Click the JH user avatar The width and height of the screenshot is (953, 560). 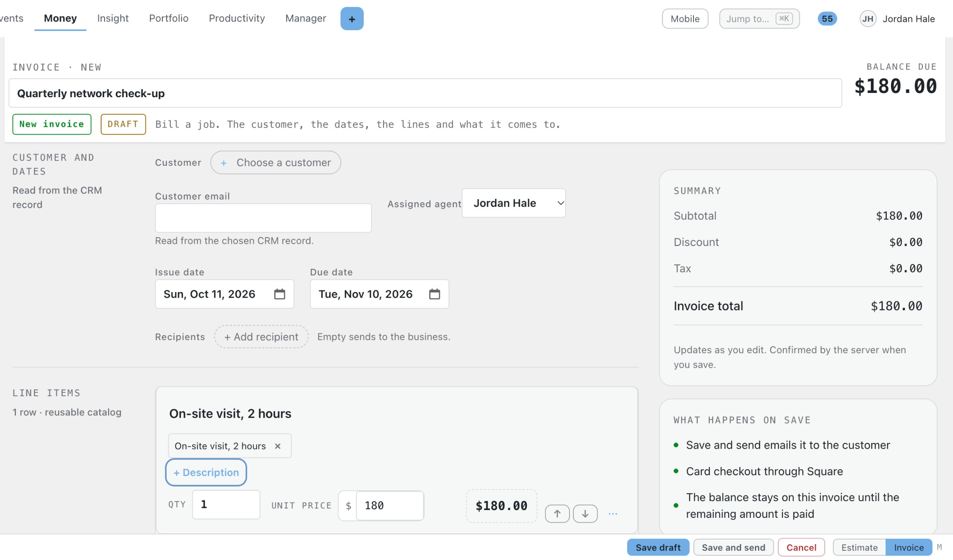click(868, 19)
